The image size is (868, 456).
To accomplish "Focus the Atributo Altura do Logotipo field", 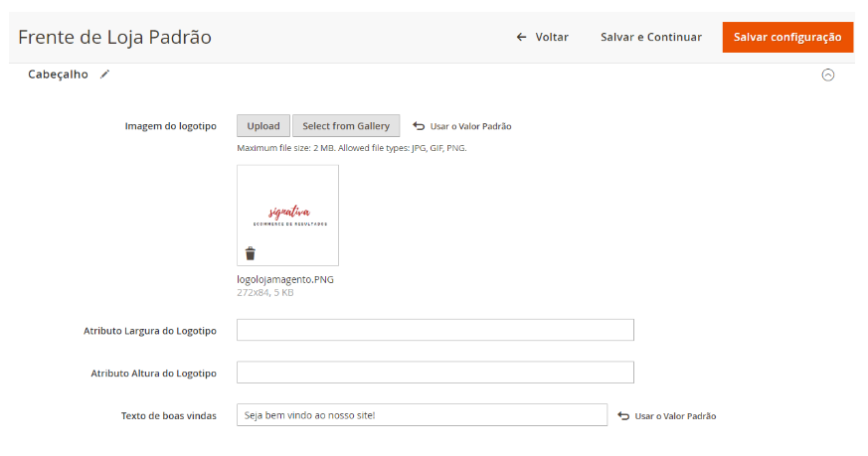I will pyautogui.click(x=434, y=373).
